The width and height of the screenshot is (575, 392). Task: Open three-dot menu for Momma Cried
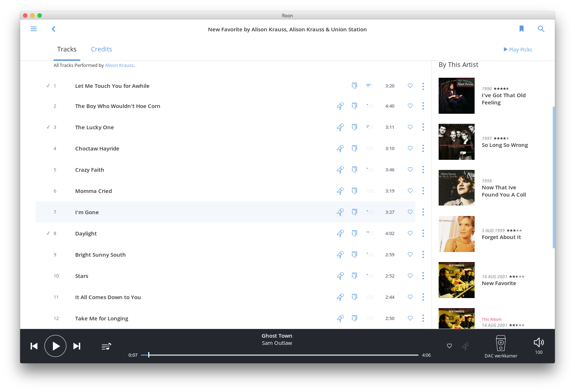click(x=423, y=191)
